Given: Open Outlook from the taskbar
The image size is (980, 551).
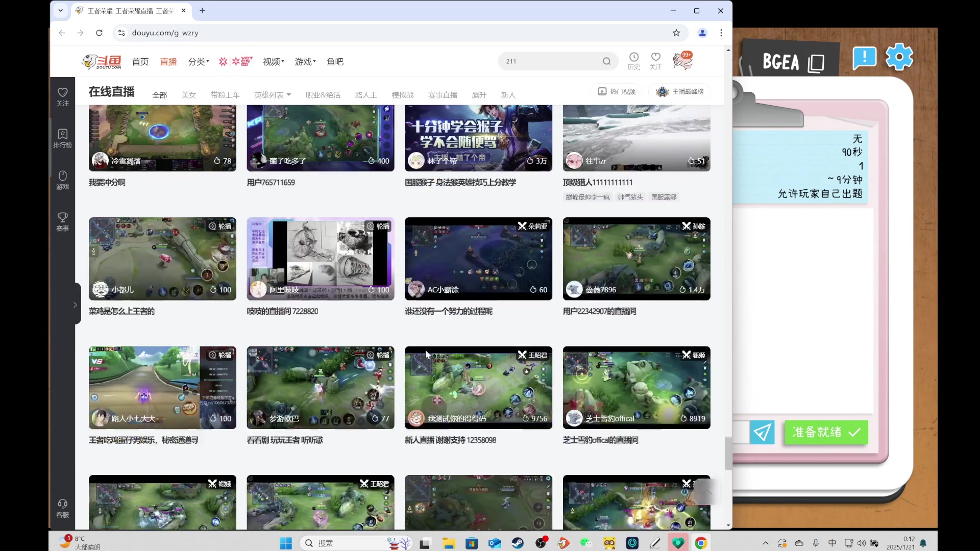Looking at the screenshot, I should tap(495, 543).
